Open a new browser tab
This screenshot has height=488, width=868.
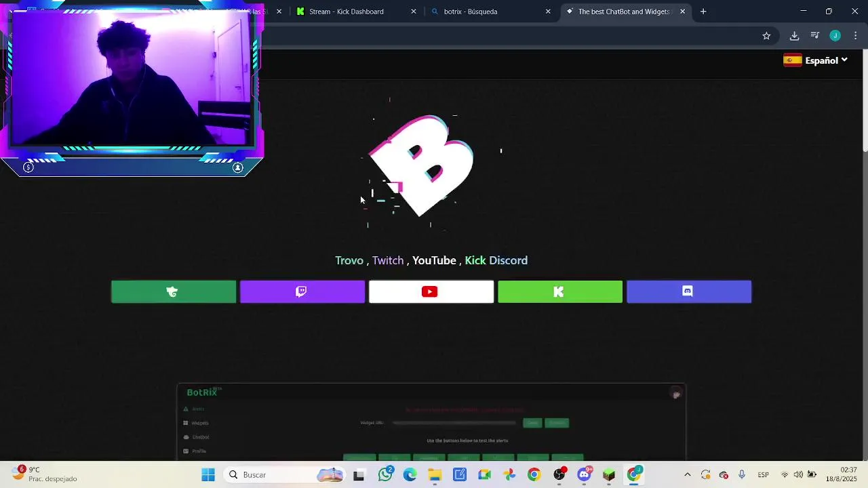pyautogui.click(x=703, y=12)
